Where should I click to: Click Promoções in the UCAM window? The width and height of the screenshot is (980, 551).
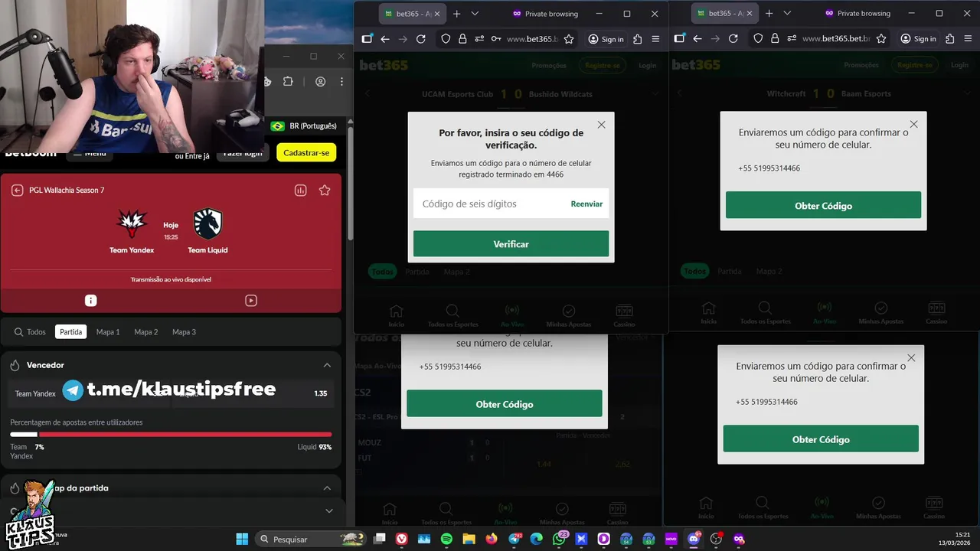549,66
